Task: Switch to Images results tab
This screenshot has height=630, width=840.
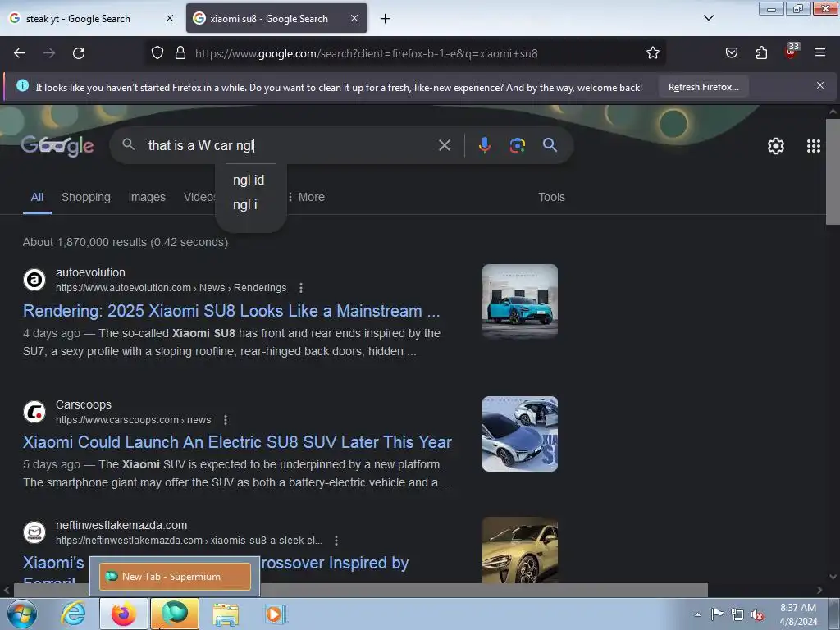Action: [x=147, y=197]
